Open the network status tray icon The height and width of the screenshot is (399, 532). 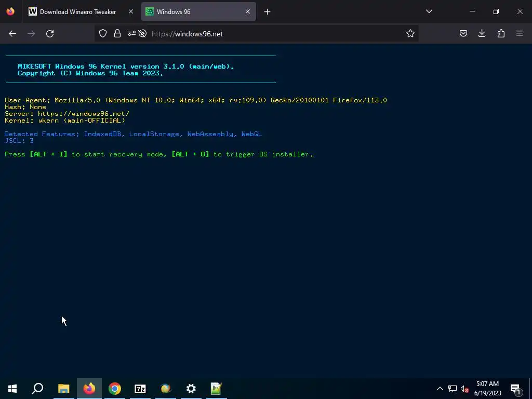click(453, 389)
